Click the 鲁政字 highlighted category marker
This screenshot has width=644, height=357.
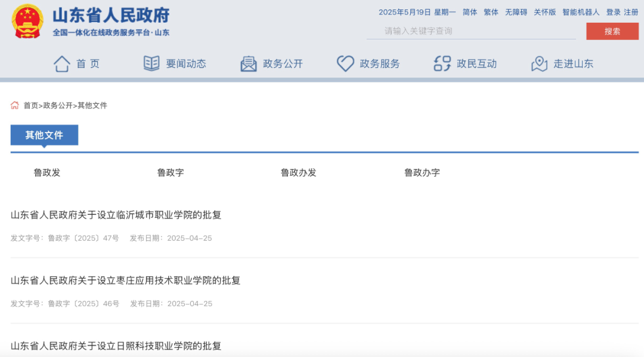tap(171, 173)
